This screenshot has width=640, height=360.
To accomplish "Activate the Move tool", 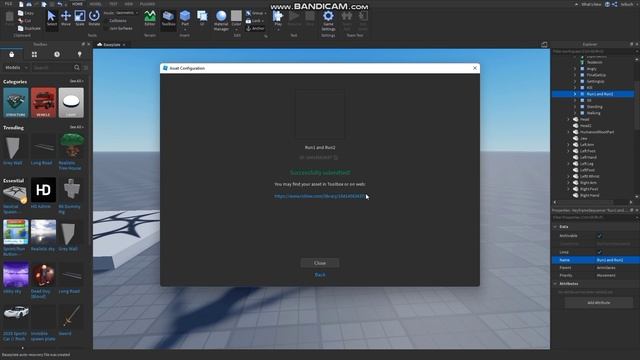I will (66, 19).
